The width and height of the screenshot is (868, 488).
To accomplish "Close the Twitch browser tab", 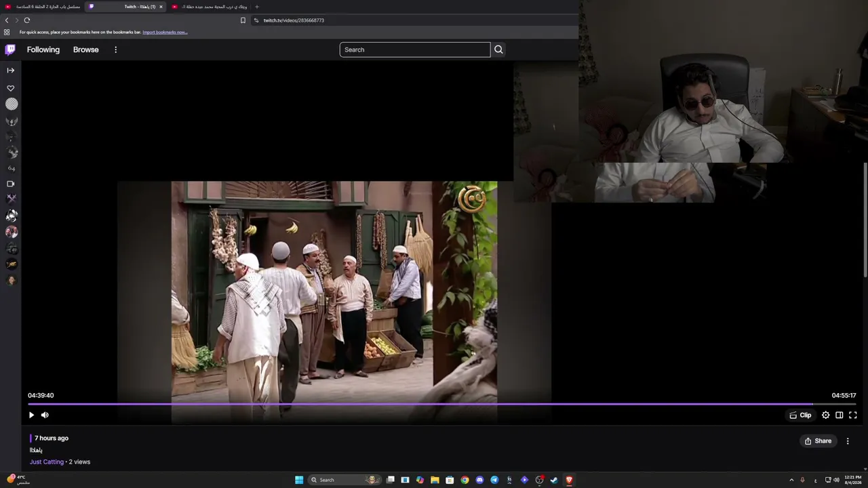I will pyautogui.click(x=161, y=7).
